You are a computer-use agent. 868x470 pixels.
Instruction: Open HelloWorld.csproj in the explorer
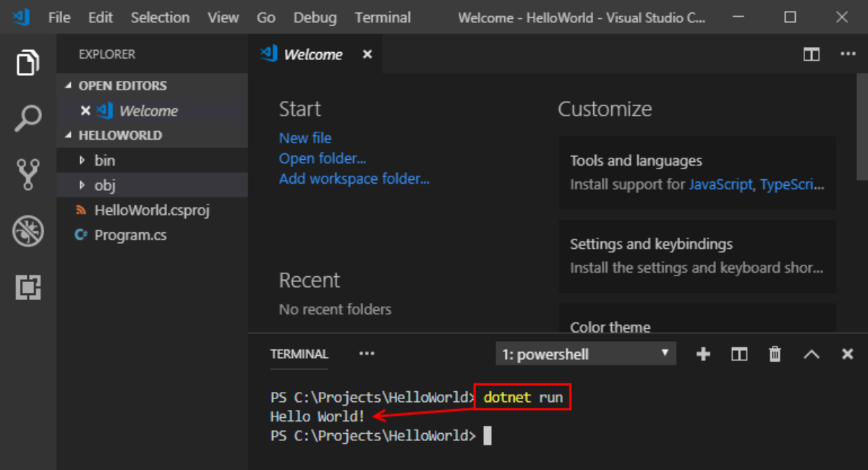[152, 210]
